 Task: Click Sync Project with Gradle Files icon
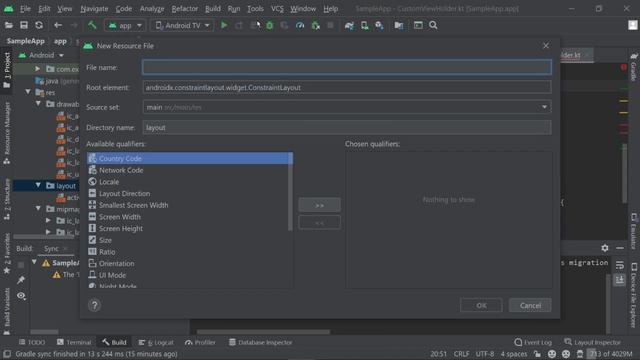tap(349, 25)
